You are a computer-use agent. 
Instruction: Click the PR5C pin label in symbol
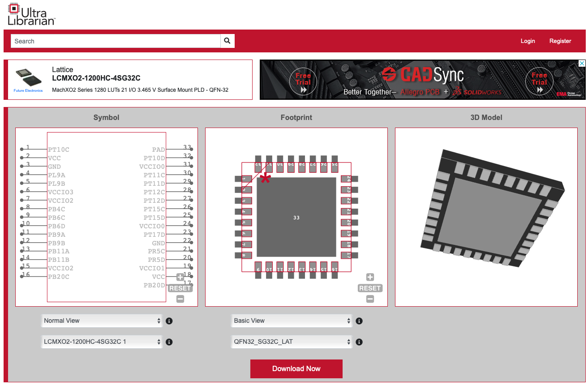(x=156, y=251)
